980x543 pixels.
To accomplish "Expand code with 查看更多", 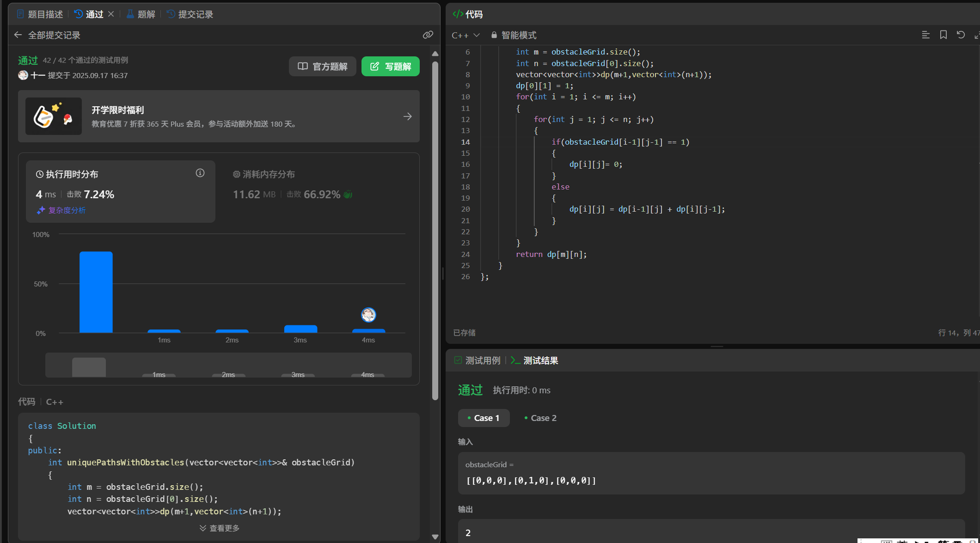I will click(x=220, y=528).
